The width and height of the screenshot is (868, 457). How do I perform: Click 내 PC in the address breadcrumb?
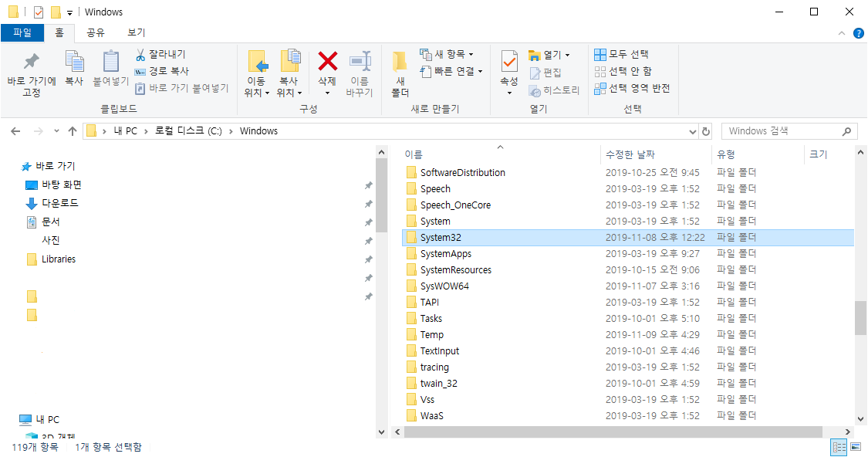(125, 131)
